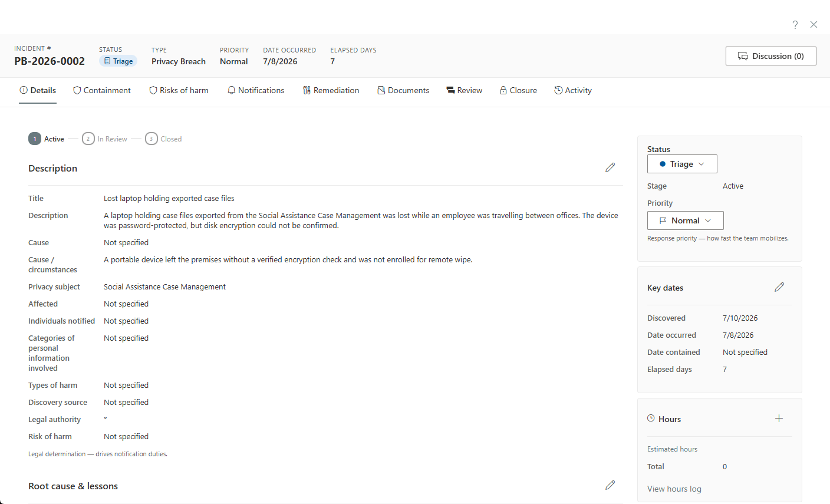Open the Review tab

pyautogui.click(x=465, y=90)
